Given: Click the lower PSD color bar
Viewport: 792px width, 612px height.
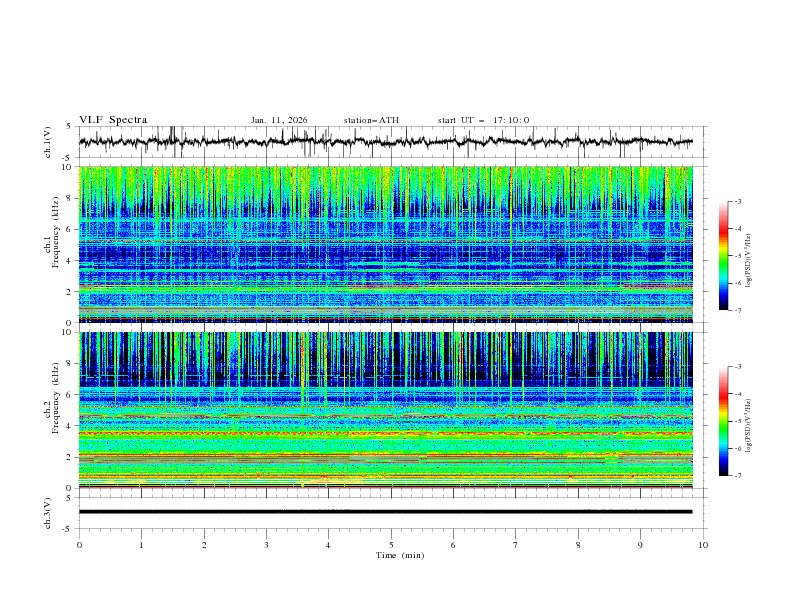Looking at the screenshot, I should (723, 421).
